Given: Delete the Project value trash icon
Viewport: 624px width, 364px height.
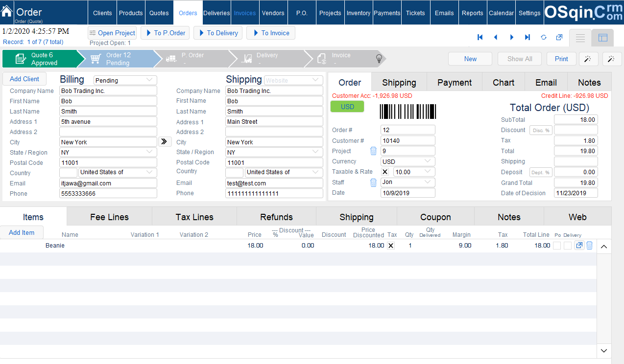Looking at the screenshot, I should click(x=373, y=151).
